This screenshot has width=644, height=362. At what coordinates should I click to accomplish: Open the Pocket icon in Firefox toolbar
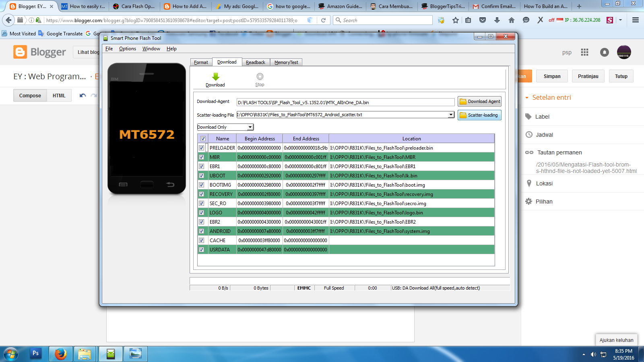pos(483,20)
